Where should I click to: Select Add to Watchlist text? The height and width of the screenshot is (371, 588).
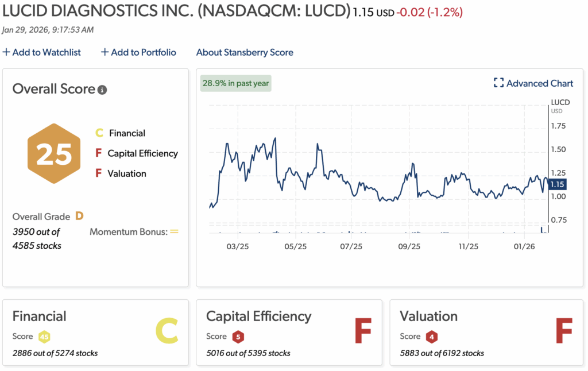(x=47, y=52)
